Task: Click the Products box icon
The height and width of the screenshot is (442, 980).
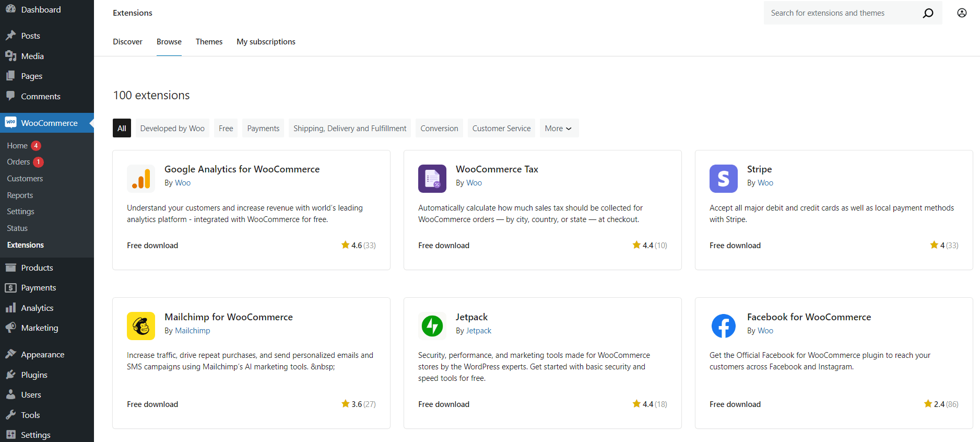Action: click(10, 267)
